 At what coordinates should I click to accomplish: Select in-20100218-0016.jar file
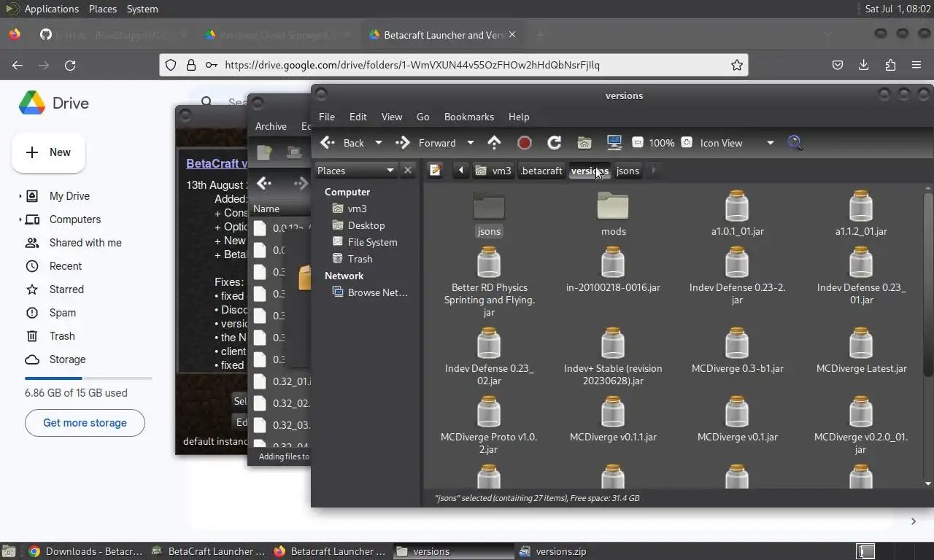click(x=613, y=270)
